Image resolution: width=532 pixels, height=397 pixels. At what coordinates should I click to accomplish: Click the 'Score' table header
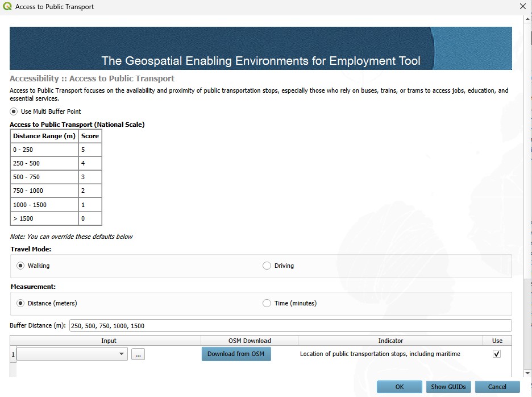click(x=90, y=136)
